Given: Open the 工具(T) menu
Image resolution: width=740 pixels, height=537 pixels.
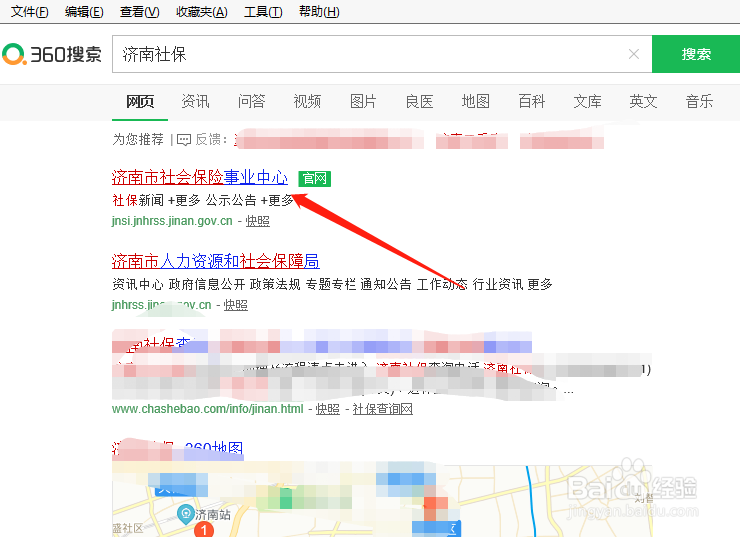Looking at the screenshot, I should coord(263,11).
